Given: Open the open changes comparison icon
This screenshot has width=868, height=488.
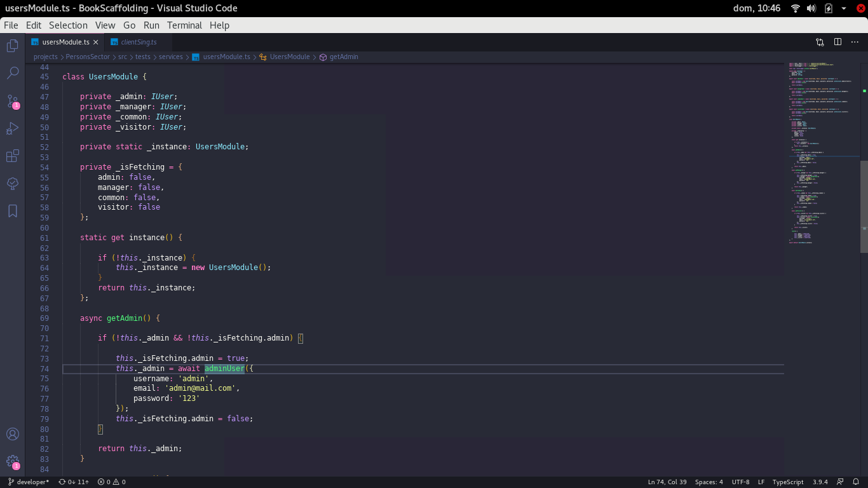Looking at the screenshot, I should pos(819,41).
